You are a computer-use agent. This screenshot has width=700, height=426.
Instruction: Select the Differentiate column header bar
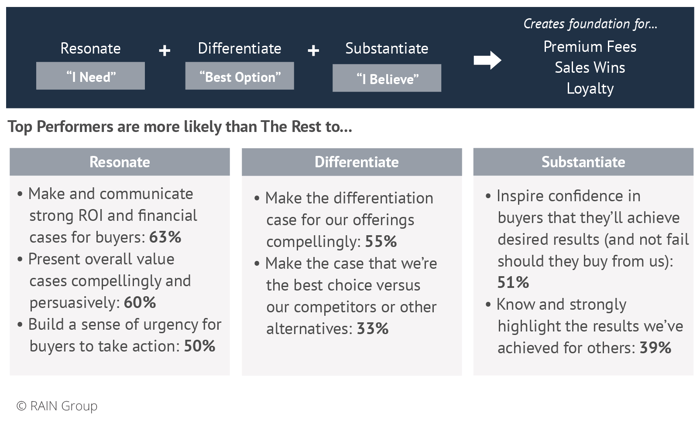(x=352, y=162)
